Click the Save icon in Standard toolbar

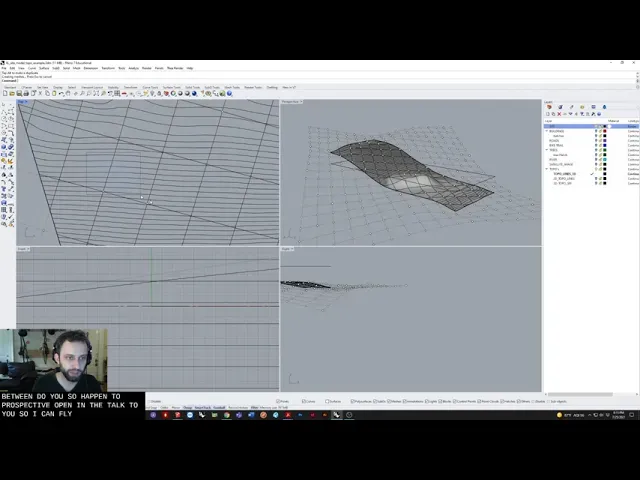17,94
